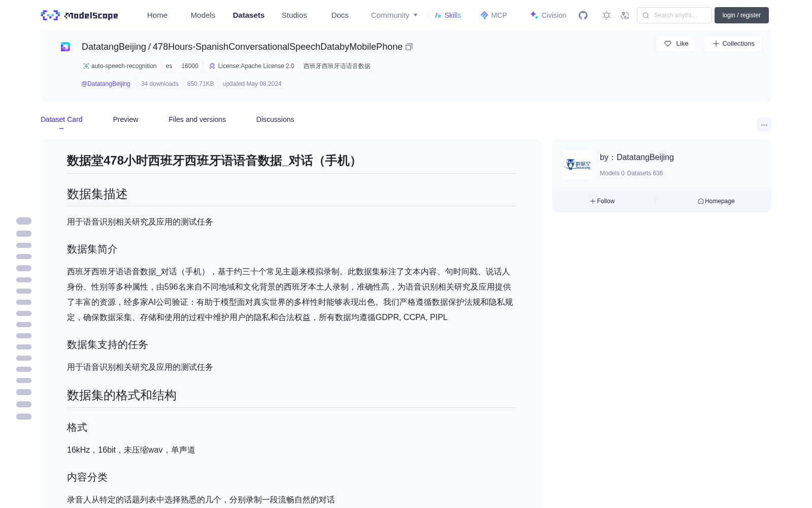The height and width of the screenshot is (508, 812).
Task: Open Civision page
Action: click(x=548, y=15)
